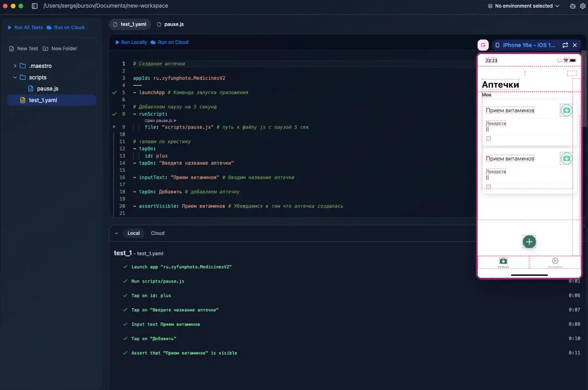Tap the second medicine kit card icon
This screenshot has width=588, height=390.
(566, 158)
